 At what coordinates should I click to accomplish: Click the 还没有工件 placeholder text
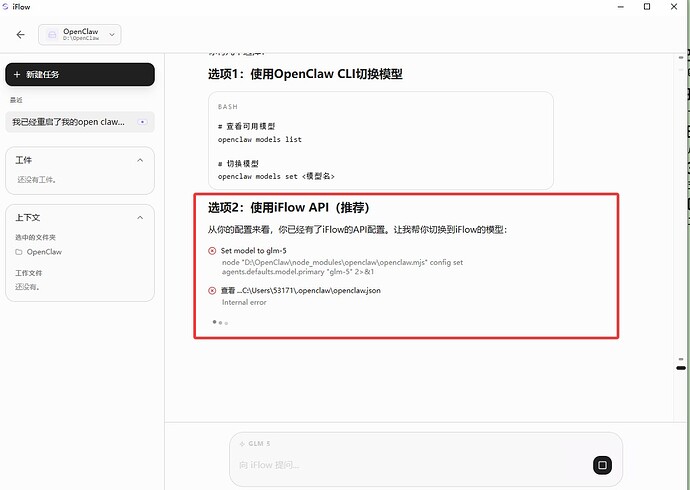(x=37, y=179)
